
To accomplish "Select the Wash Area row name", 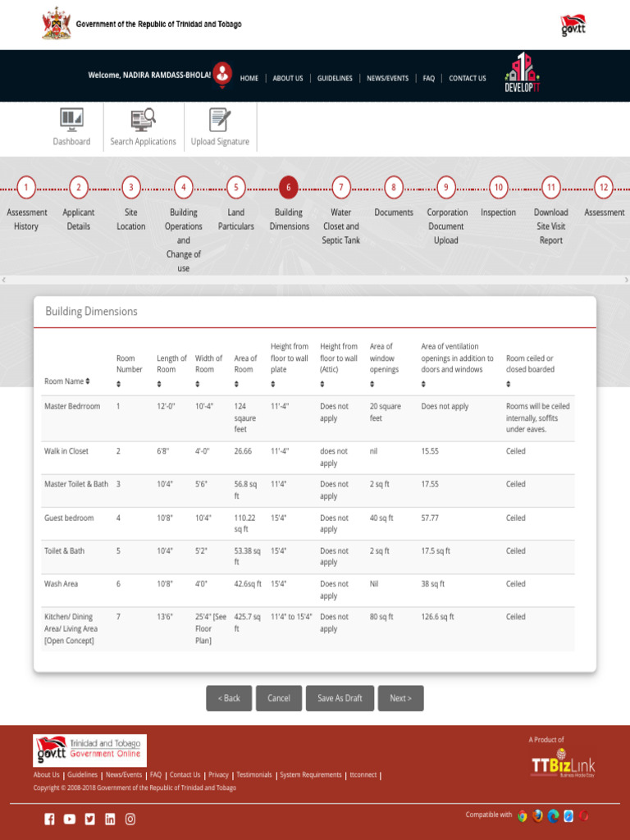I will pyautogui.click(x=61, y=583).
